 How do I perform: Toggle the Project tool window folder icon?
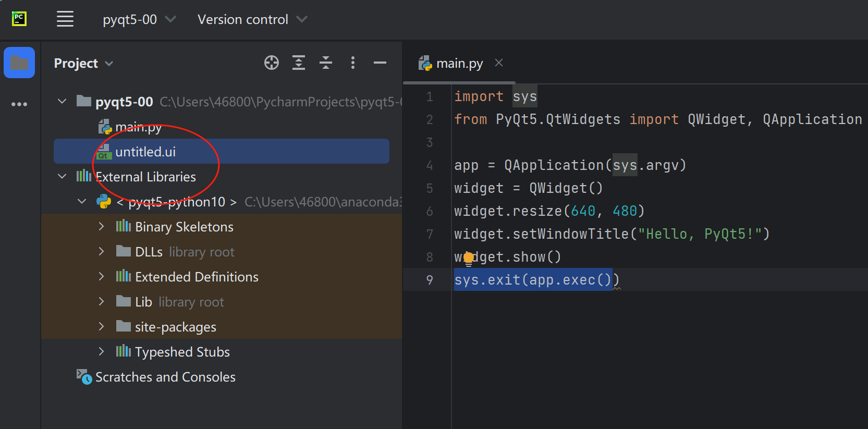point(19,63)
